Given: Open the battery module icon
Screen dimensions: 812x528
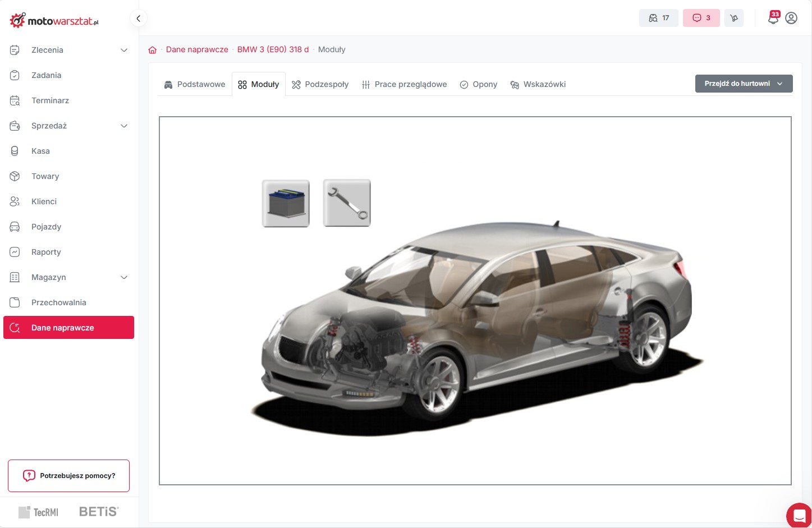Looking at the screenshot, I should (x=286, y=203).
